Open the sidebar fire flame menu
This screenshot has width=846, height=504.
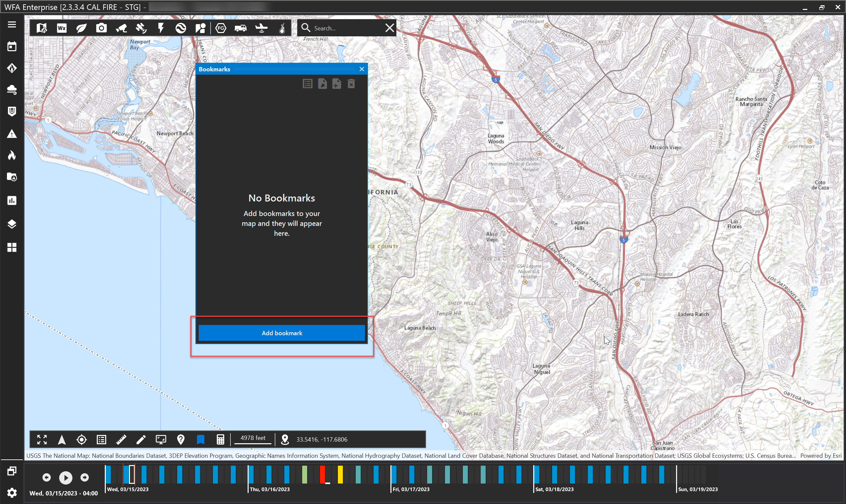[12, 156]
